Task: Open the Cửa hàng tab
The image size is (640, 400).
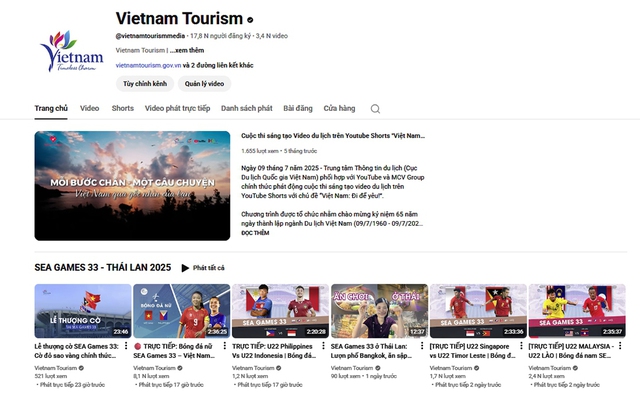Action: 339,108
